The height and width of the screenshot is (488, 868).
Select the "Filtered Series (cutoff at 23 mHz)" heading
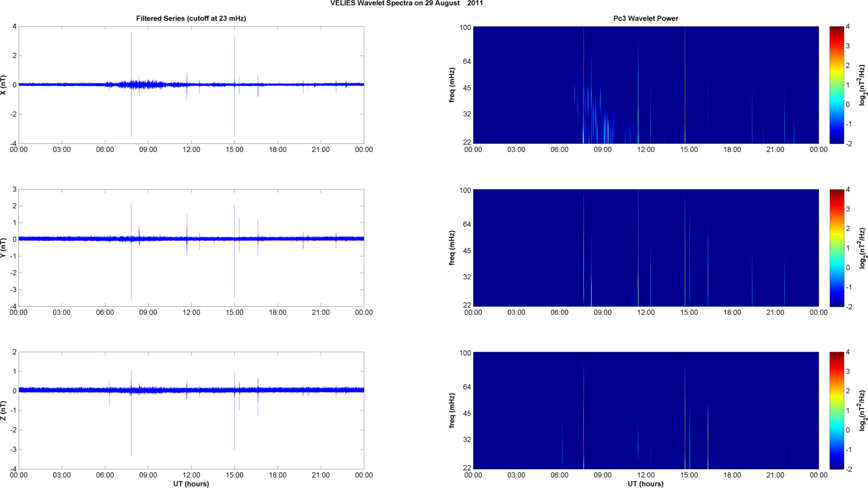point(191,18)
